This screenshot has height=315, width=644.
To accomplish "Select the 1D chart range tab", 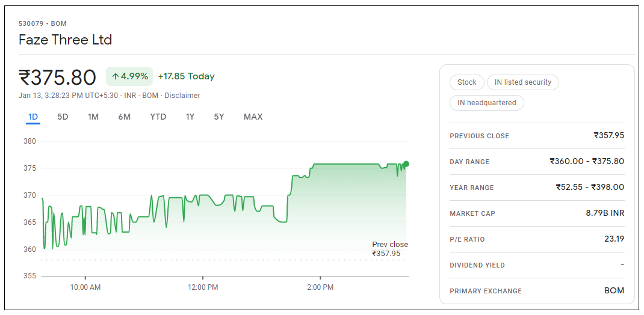I will tap(33, 117).
